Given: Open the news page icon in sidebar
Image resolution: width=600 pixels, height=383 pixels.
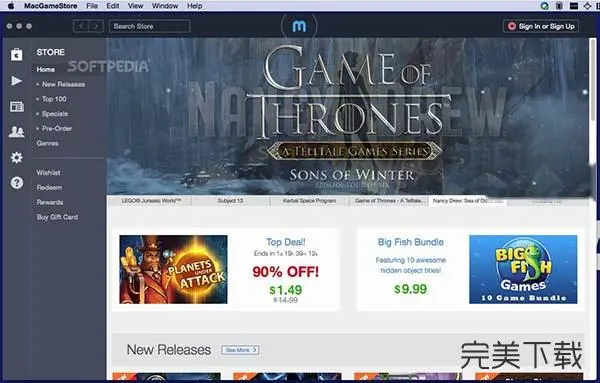Looking at the screenshot, I should point(16,107).
